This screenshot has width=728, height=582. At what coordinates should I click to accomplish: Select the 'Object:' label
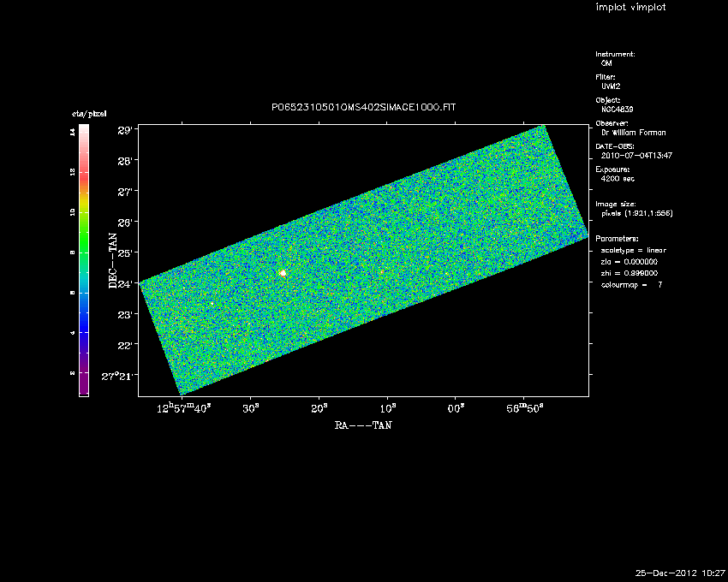(608, 100)
